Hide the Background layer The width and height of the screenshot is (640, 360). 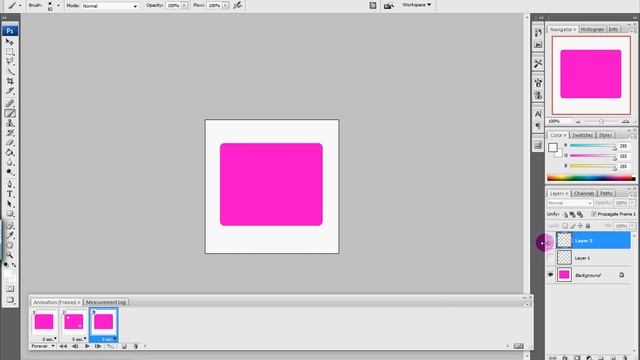pyautogui.click(x=550, y=275)
